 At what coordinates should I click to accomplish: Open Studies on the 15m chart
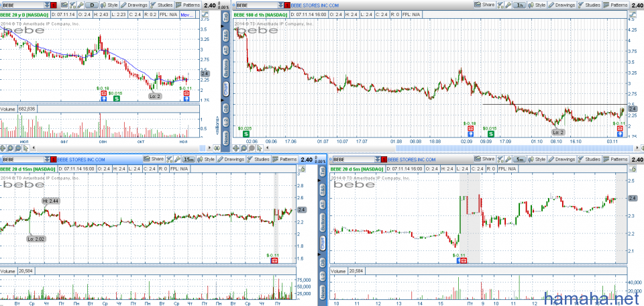click(x=258, y=159)
